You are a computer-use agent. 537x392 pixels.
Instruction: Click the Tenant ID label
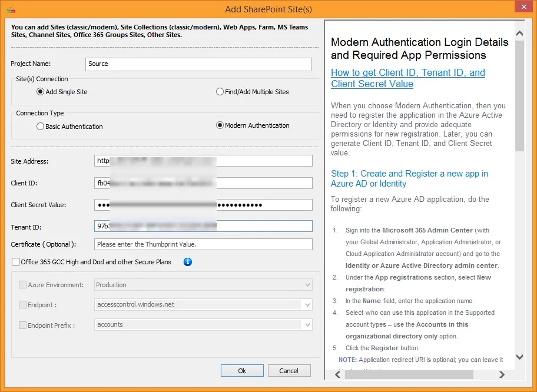click(26, 227)
